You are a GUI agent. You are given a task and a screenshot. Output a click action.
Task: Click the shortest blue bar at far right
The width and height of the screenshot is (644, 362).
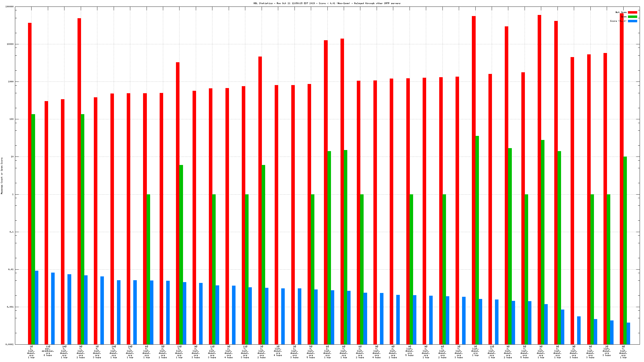point(628,333)
